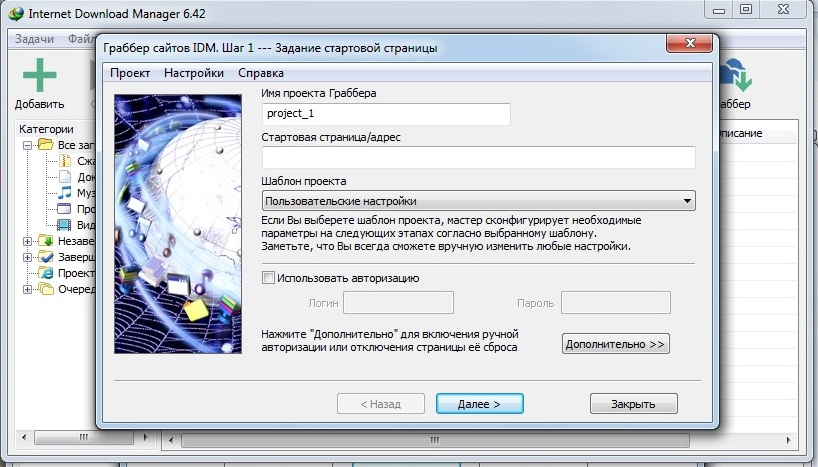Click right arrow of download list scrollbar
The width and height of the screenshot is (818, 467).
point(788,440)
